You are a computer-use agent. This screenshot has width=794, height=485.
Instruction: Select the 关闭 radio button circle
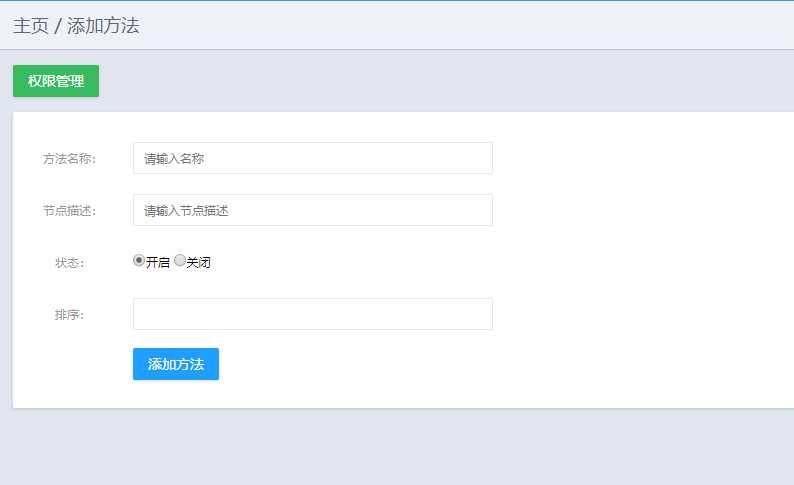[x=180, y=261]
